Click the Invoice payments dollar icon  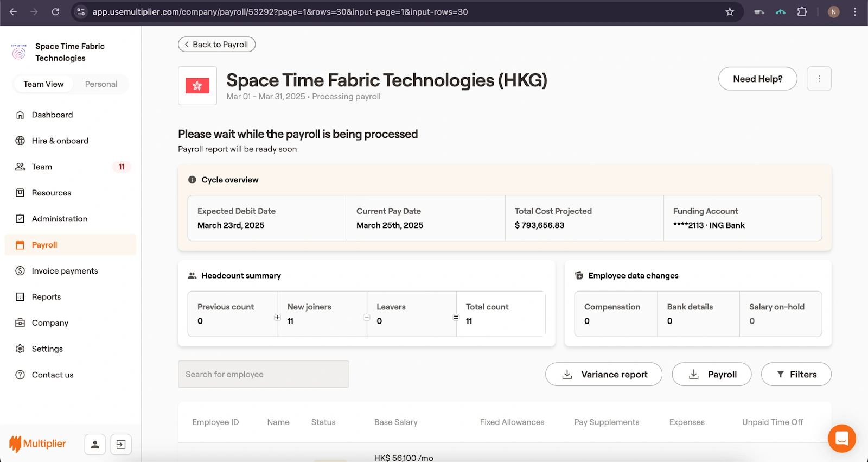pyautogui.click(x=20, y=271)
